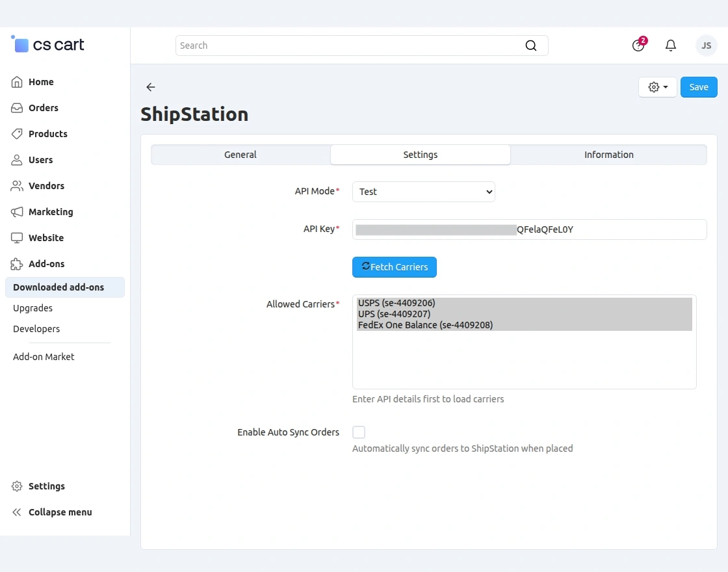The height and width of the screenshot is (572, 728).
Task: Click the Website label in sidebar
Action: [x=46, y=238]
